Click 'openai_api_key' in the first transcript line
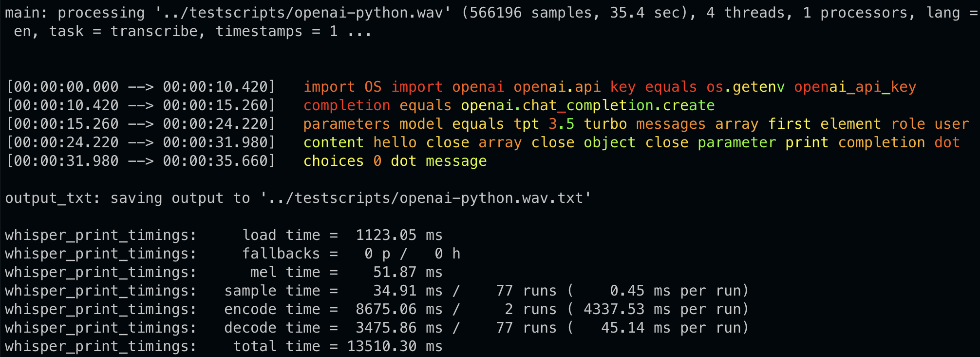This screenshot has height=357, width=980. pos(855,87)
